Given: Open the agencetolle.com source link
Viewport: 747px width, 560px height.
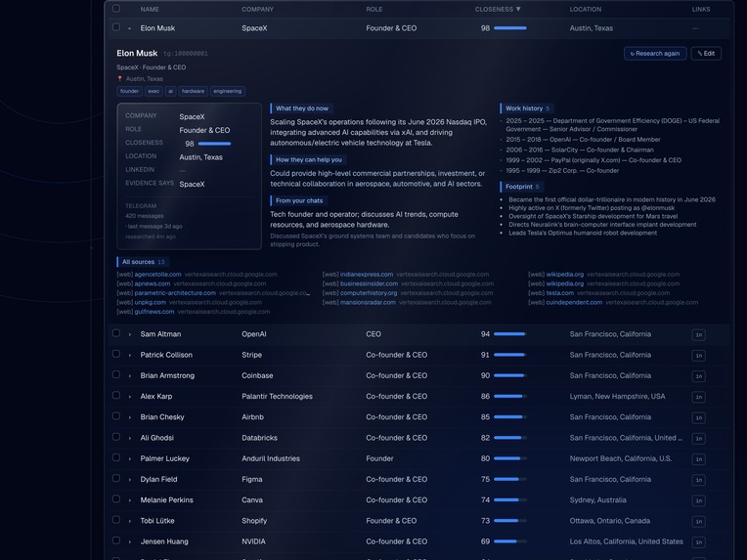Looking at the screenshot, I should (157, 275).
